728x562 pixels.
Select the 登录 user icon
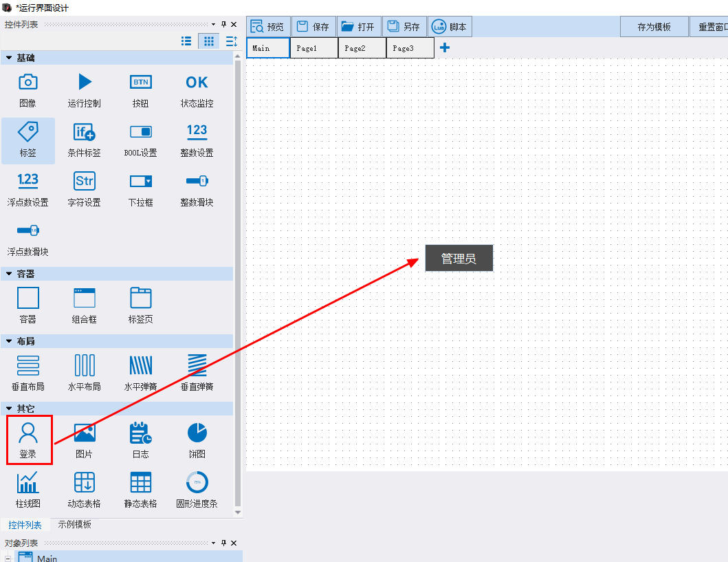click(28, 433)
